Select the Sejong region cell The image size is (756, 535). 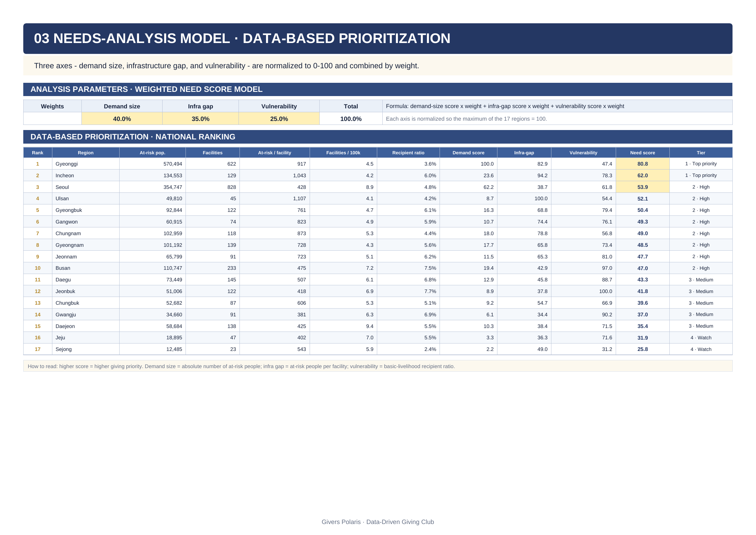click(86, 349)
